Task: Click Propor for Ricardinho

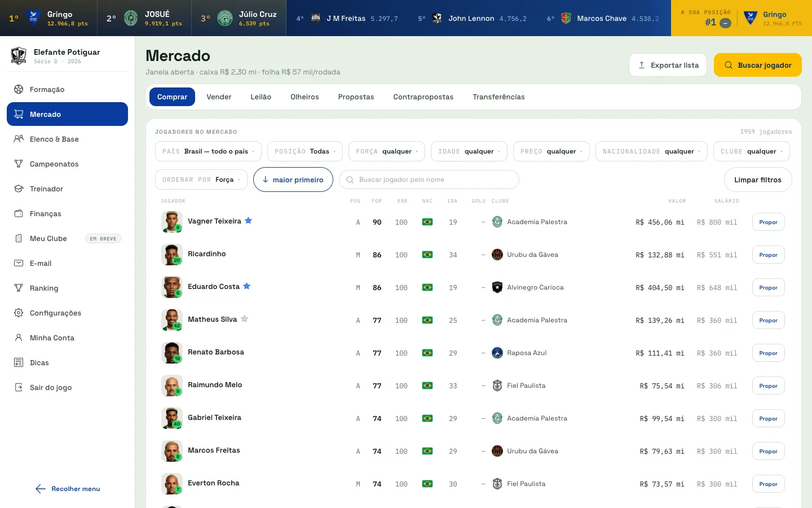Action: [769, 255]
